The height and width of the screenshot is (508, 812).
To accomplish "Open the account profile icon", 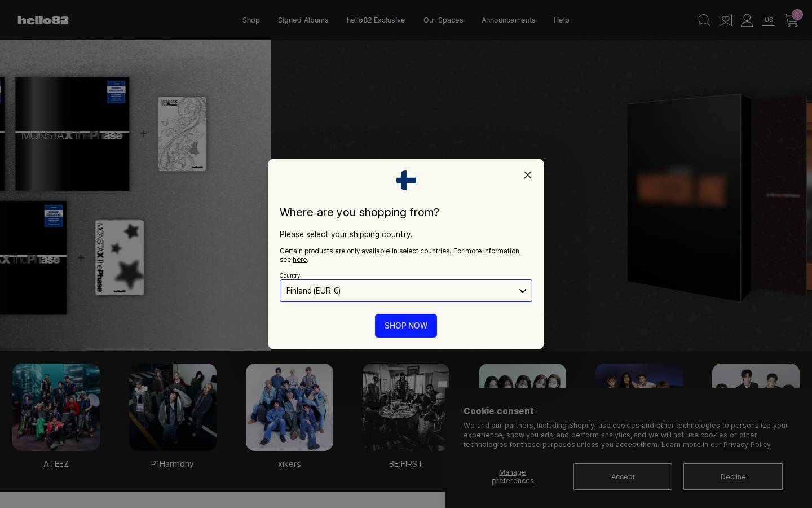I will pyautogui.click(x=747, y=20).
